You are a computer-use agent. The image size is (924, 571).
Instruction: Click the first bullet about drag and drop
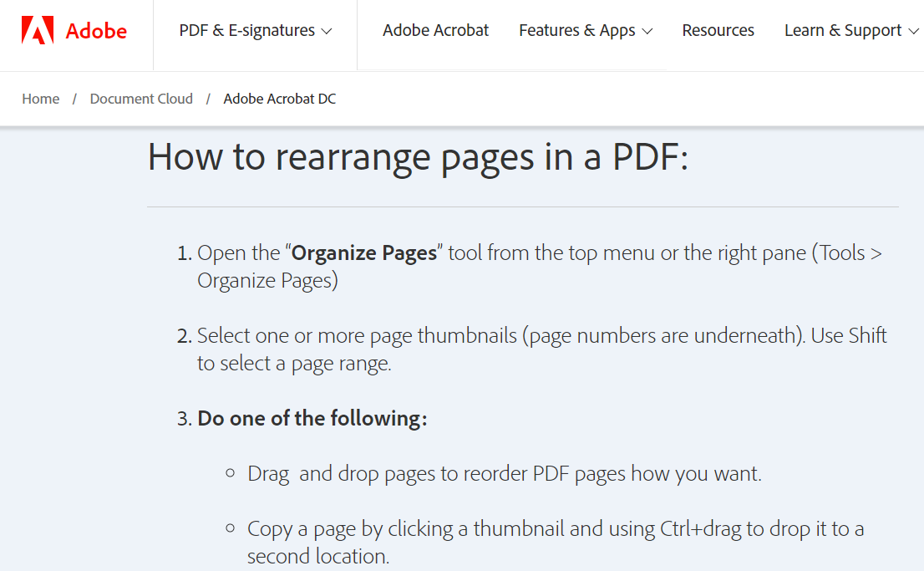tap(505, 473)
